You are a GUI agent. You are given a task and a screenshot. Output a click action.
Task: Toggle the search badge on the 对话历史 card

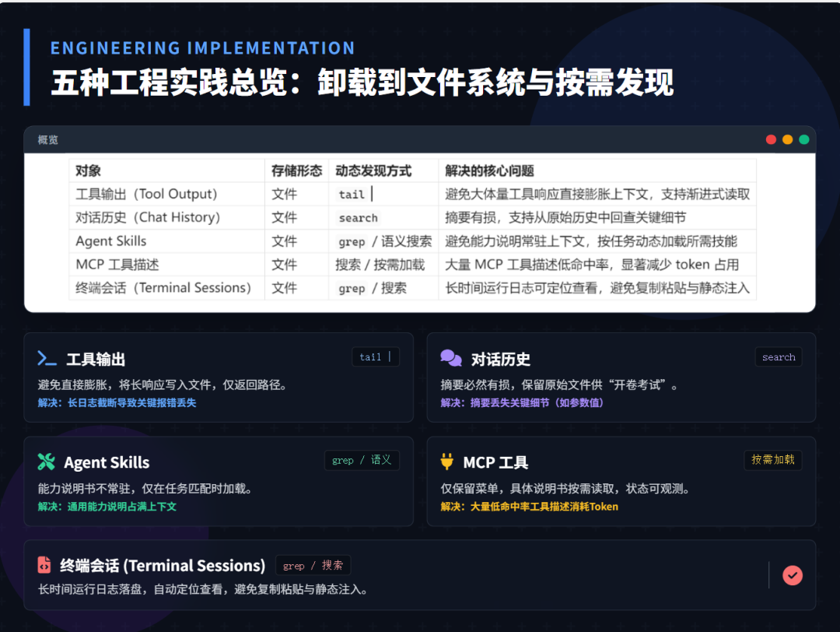[x=778, y=356]
